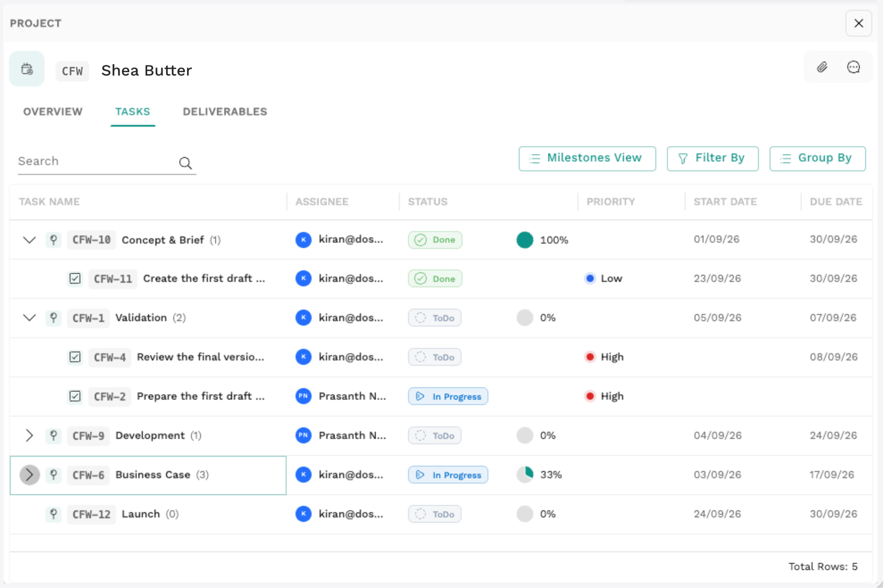Viewport: 884px width, 588px height.
Task: Click the 100% progress circle on Concept & Brief
Action: (x=525, y=240)
